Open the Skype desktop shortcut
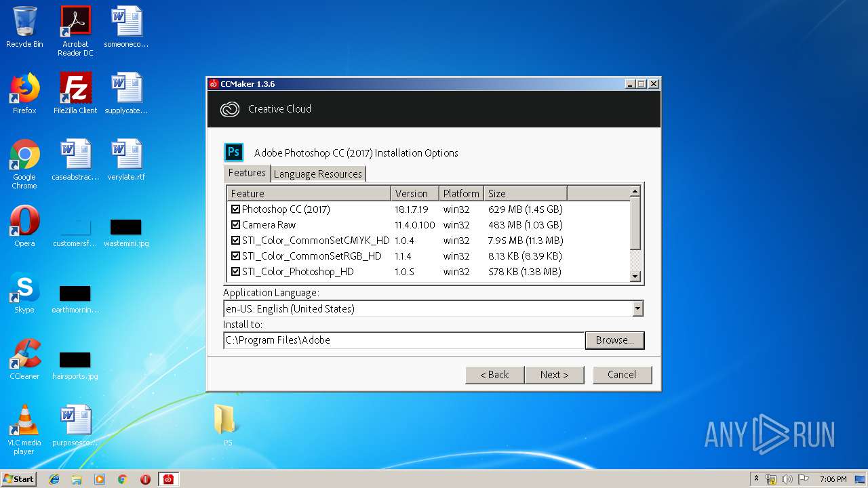This screenshot has height=488, width=868. 24,293
